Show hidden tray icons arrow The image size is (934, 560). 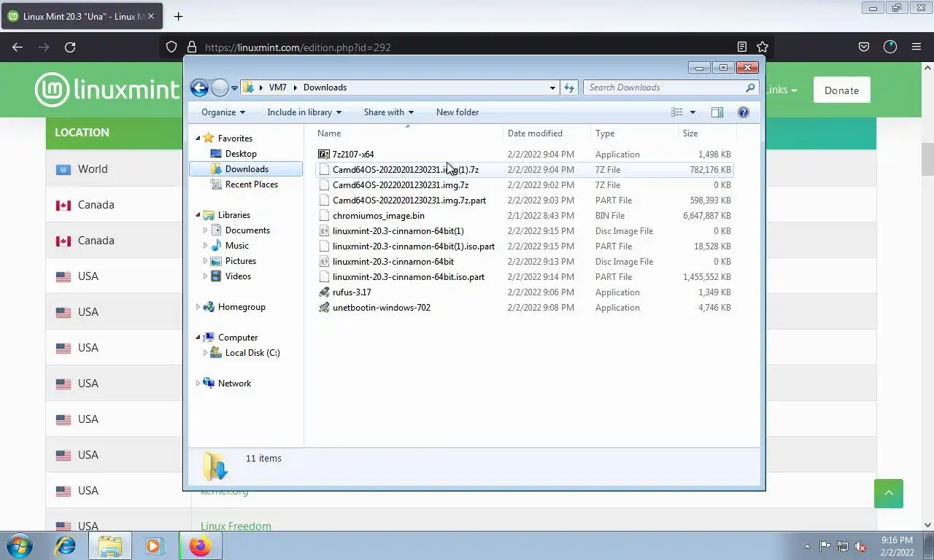tap(807, 546)
